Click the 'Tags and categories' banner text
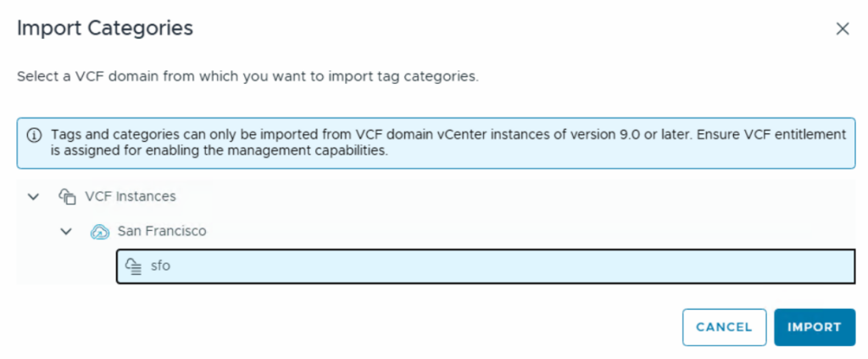The image size is (868, 359). 110,135
